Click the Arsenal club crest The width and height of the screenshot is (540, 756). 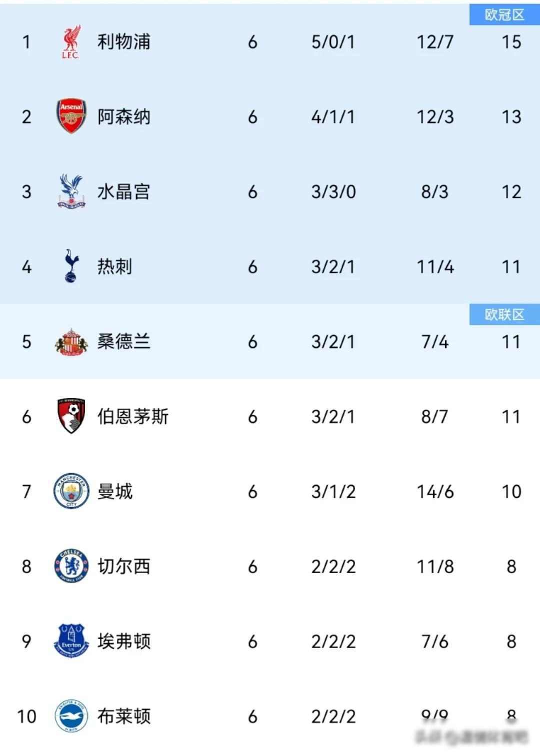(x=71, y=116)
